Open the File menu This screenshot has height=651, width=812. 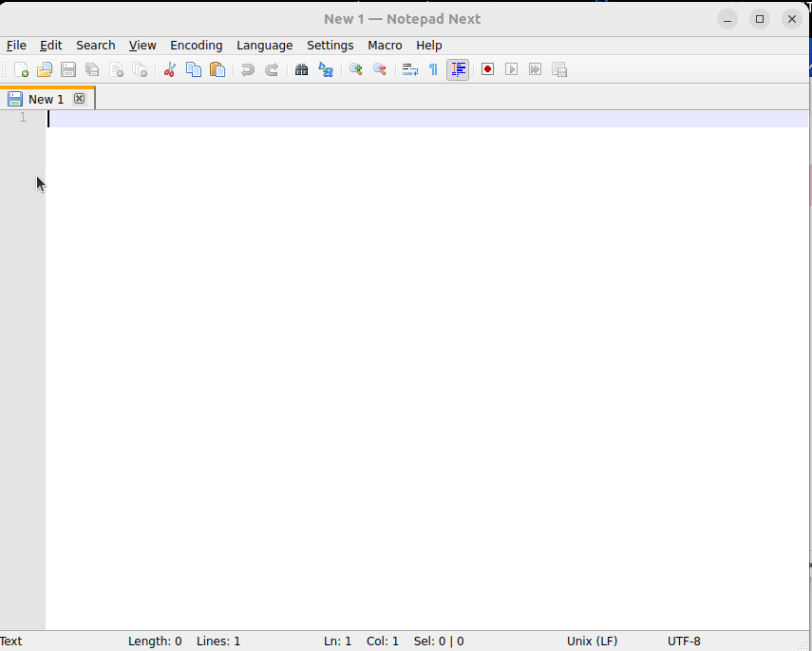[x=16, y=46]
